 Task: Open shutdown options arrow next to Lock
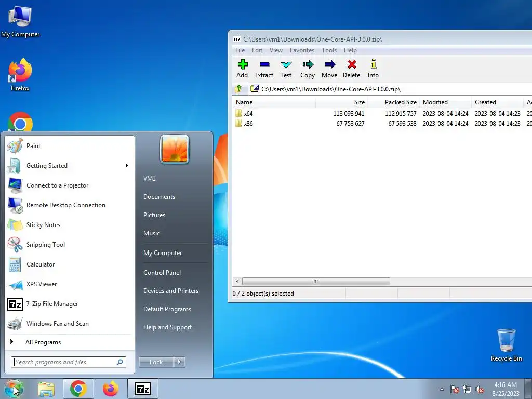[179, 362]
